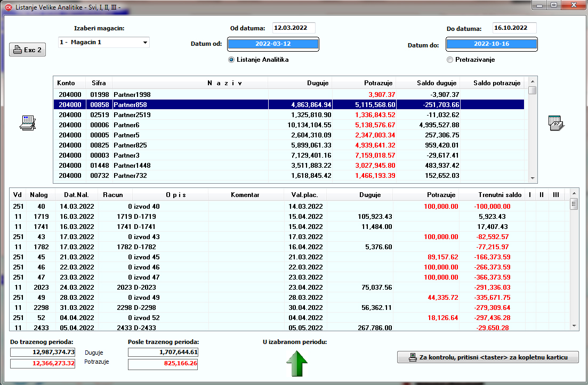Click the 10,134,104.55 duguje cell

(300, 125)
